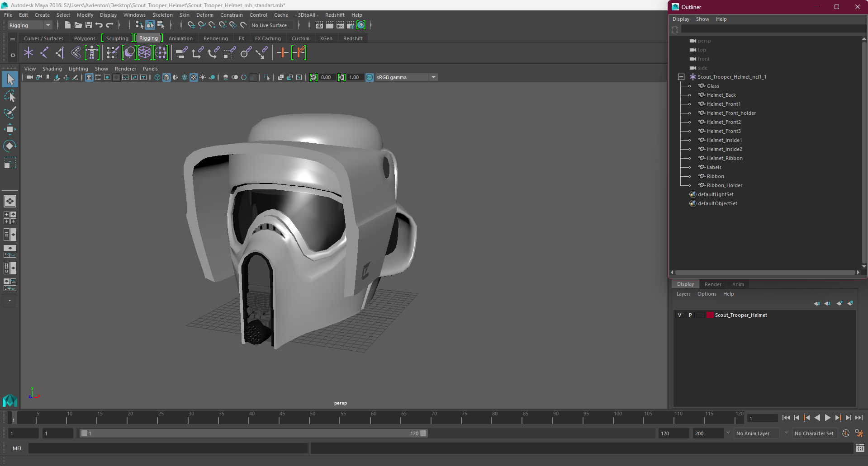
Task: Open the sRGB gamma view transform dropdown
Action: [x=406, y=77]
